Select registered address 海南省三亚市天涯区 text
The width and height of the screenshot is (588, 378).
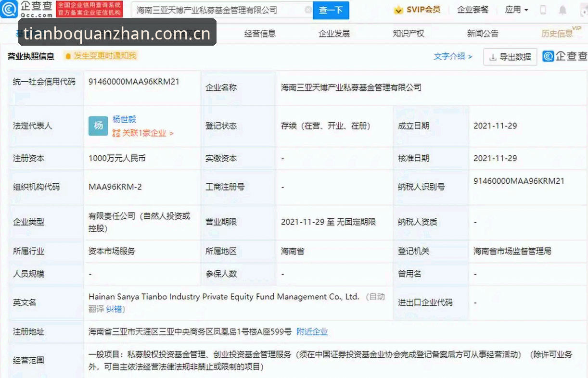(190, 332)
